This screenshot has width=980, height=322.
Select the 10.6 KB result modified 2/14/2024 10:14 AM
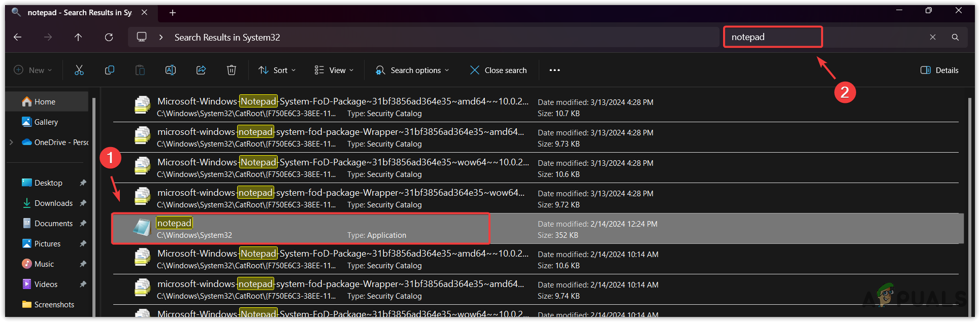(x=536, y=259)
